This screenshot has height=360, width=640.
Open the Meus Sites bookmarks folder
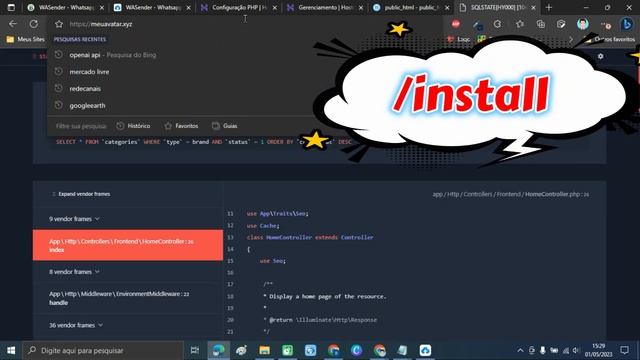tap(26, 39)
